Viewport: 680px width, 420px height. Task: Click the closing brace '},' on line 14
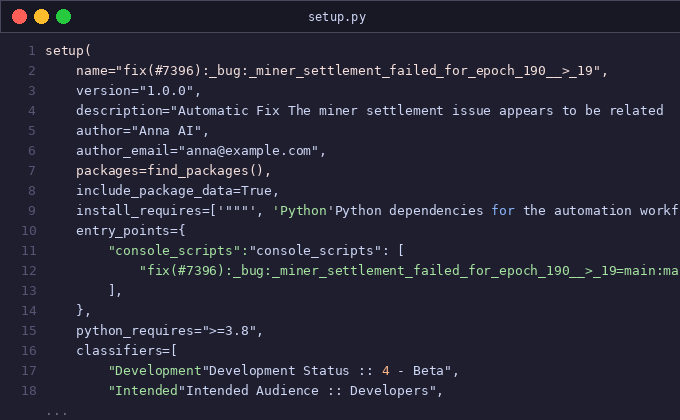click(83, 310)
